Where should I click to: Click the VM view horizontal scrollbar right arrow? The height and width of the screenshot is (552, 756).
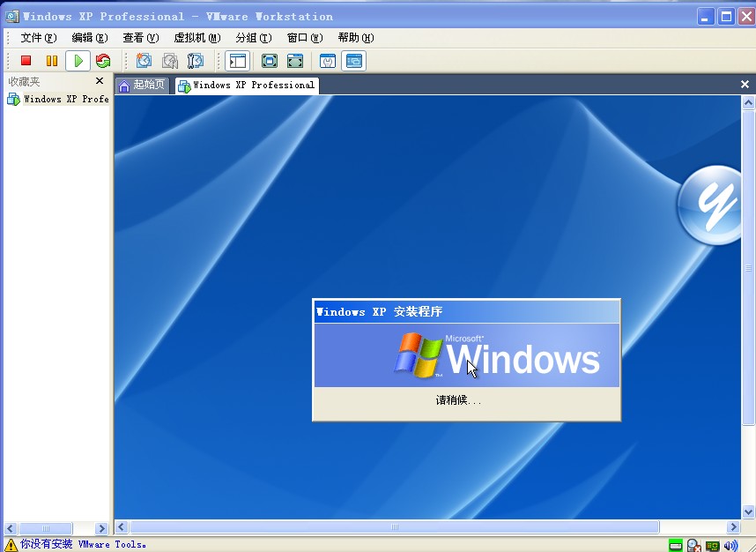pos(733,527)
